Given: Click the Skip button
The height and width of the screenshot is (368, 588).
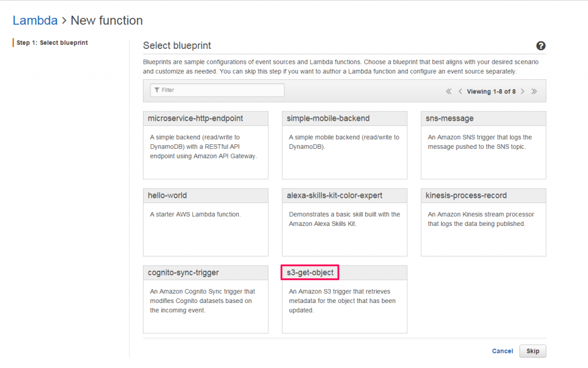Looking at the screenshot, I should pos(532,351).
